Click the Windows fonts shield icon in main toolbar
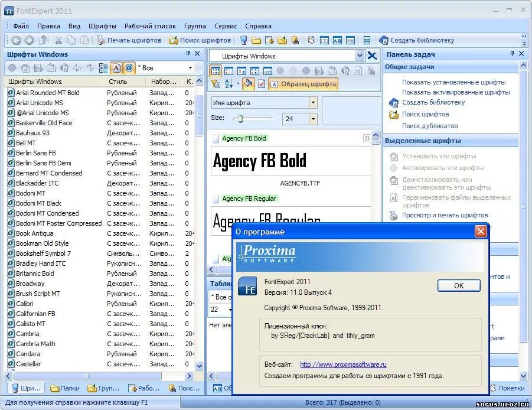Screen dimensions: 532x410 click(243, 40)
